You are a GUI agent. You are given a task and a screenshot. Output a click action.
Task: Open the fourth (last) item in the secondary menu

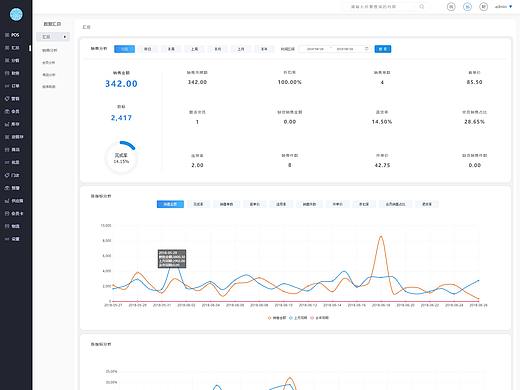click(x=49, y=87)
